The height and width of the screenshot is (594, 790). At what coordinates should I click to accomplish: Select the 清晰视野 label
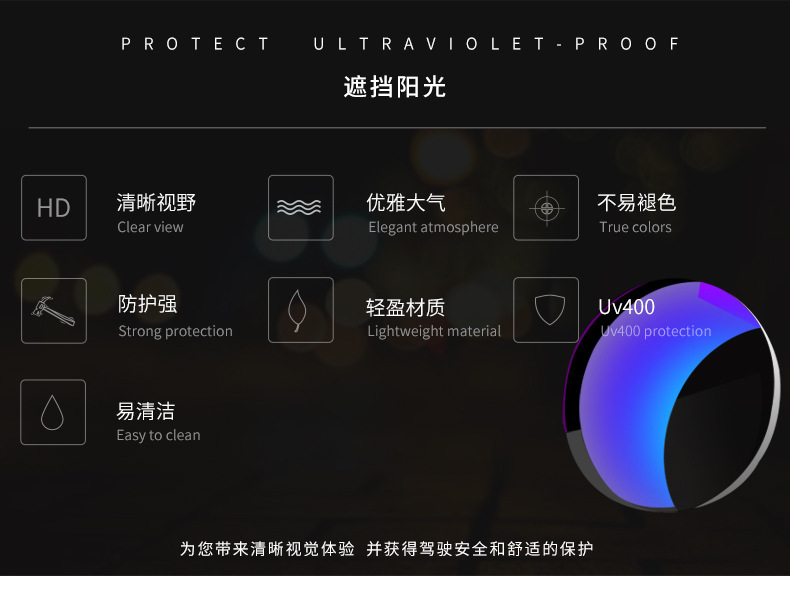tap(156, 203)
